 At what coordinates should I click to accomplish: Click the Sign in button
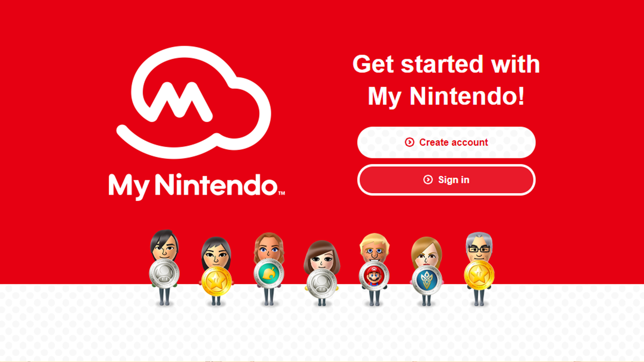coord(446,180)
